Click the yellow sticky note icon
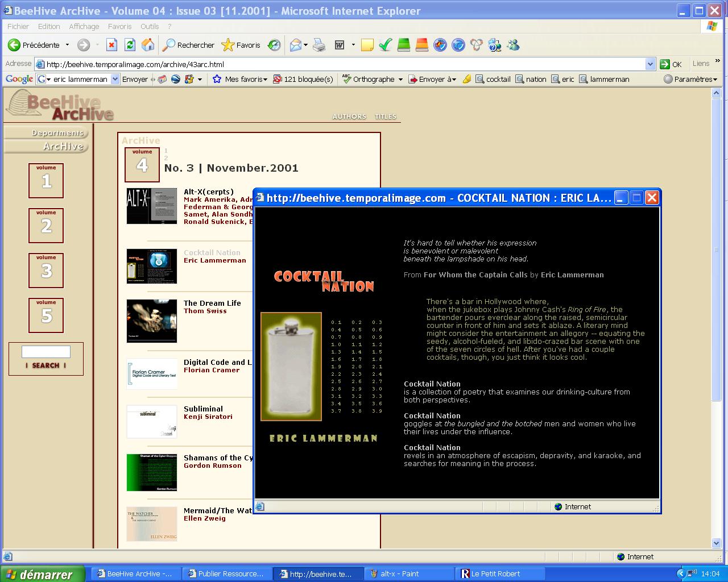The height and width of the screenshot is (582, 728). pyautogui.click(x=367, y=45)
